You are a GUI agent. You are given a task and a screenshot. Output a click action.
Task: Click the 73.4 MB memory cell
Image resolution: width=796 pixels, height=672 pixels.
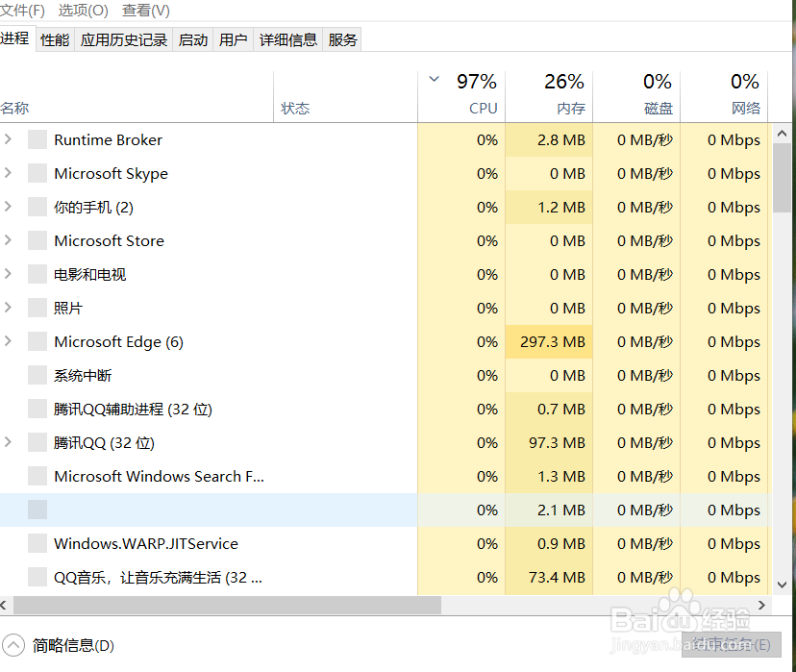tap(549, 577)
